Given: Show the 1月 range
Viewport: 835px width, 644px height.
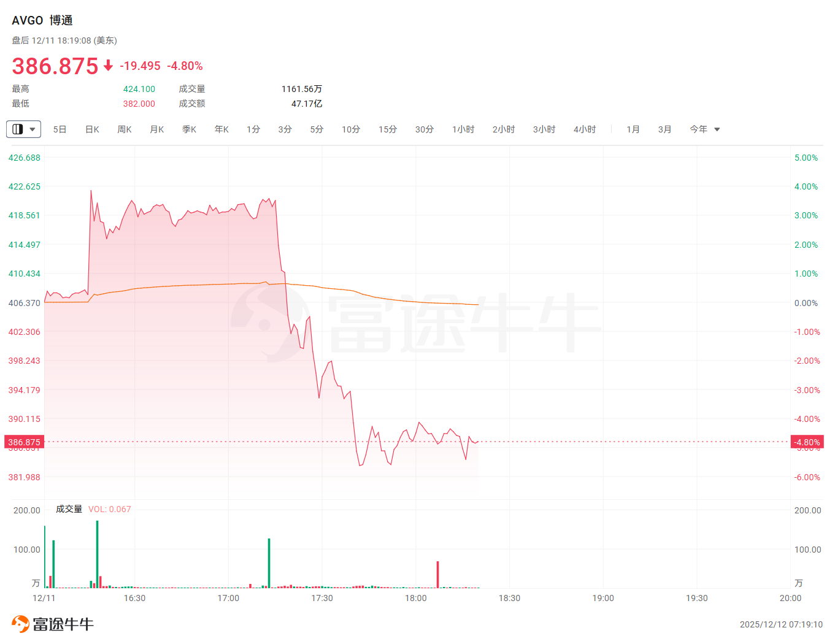Looking at the screenshot, I should (633, 129).
